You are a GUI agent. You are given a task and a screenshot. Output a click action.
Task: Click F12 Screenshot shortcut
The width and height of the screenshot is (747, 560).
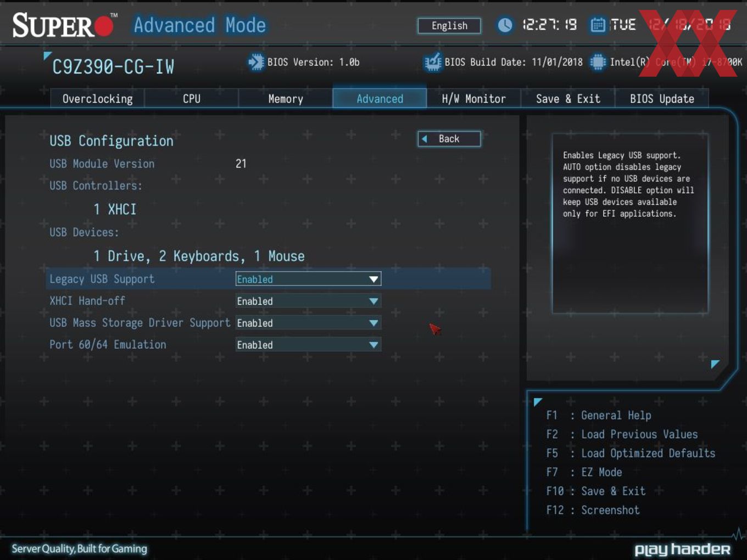tap(593, 510)
